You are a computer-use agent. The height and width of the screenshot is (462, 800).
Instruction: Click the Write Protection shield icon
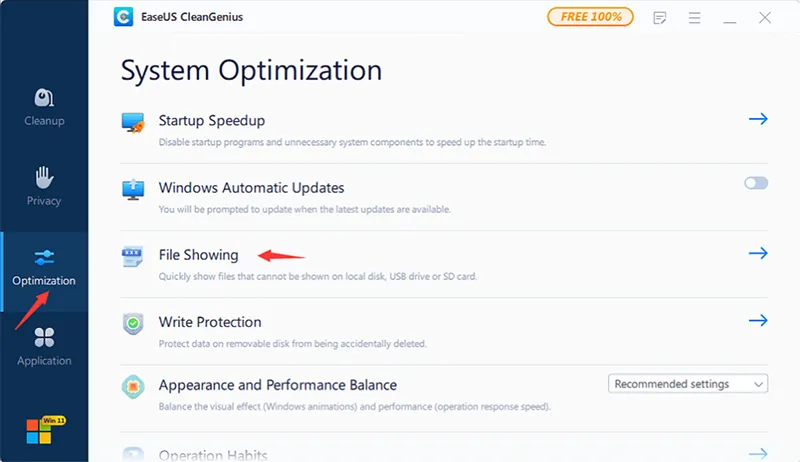(133, 323)
